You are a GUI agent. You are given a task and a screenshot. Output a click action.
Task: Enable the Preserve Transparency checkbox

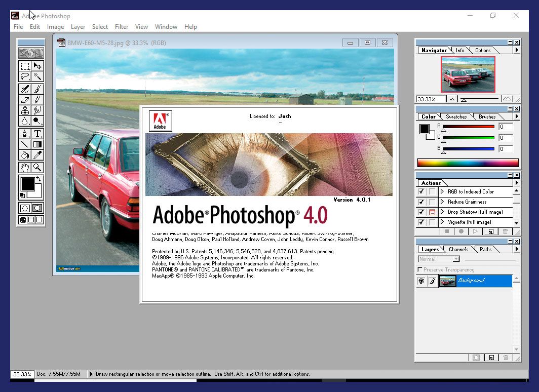420,270
